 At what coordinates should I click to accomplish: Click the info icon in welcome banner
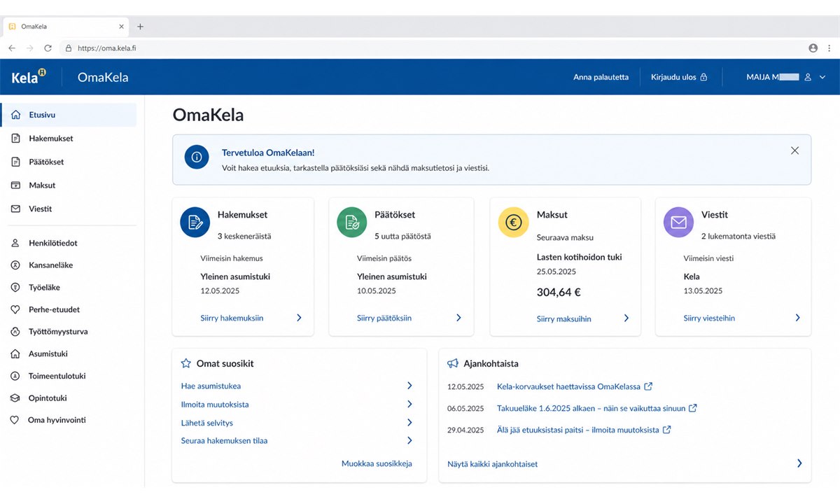[197, 157]
